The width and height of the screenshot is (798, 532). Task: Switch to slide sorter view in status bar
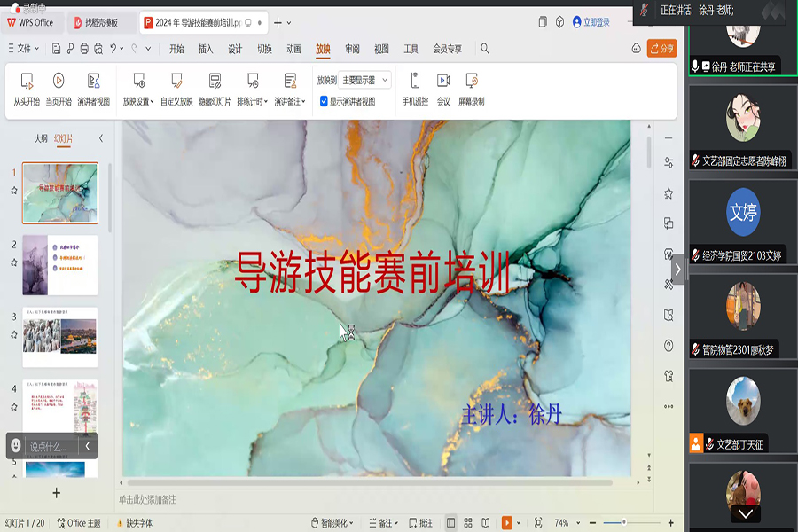(x=468, y=520)
